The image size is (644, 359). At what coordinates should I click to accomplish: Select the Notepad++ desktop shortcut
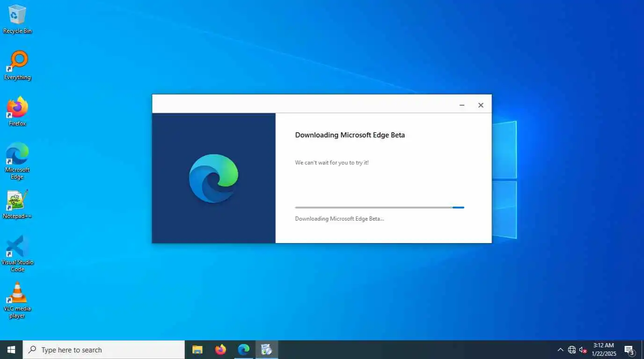coord(17,204)
